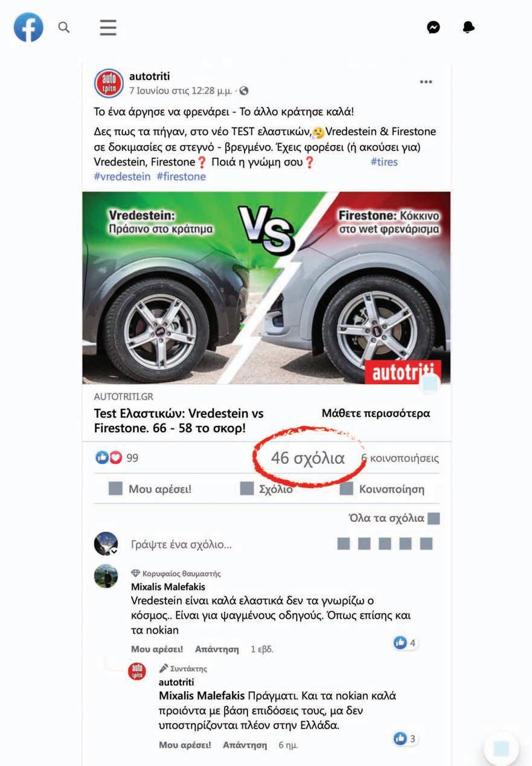Viewport: 532px width, 766px height.
Task: Open the post options three-dots menu
Action: click(x=426, y=82)
